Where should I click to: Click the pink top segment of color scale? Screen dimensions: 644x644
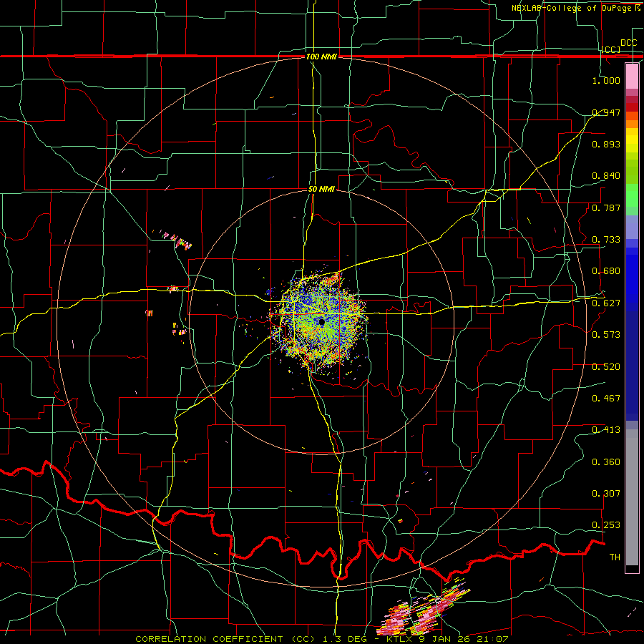(x=632, y=76)
